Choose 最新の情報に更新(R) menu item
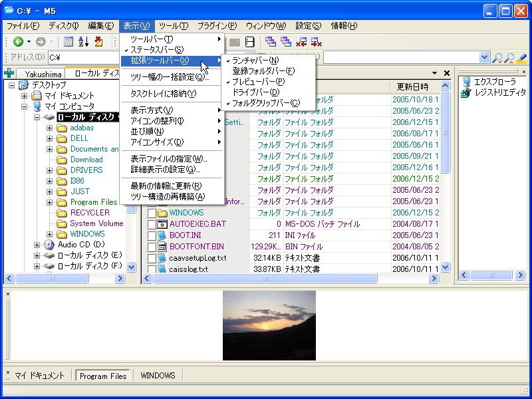 tap(172, 186)
